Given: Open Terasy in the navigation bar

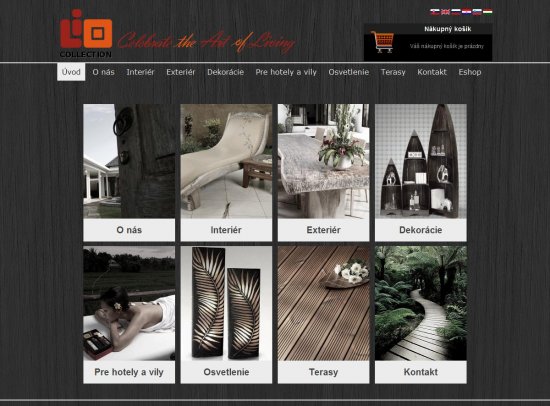Looking at the screenshot, I should 393,72.
